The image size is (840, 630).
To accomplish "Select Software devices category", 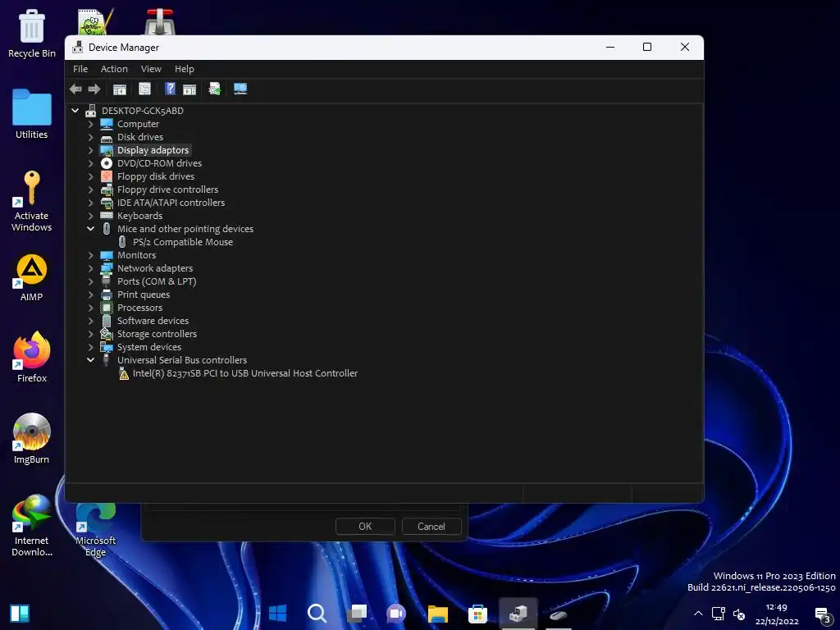I will click(153, 321).
